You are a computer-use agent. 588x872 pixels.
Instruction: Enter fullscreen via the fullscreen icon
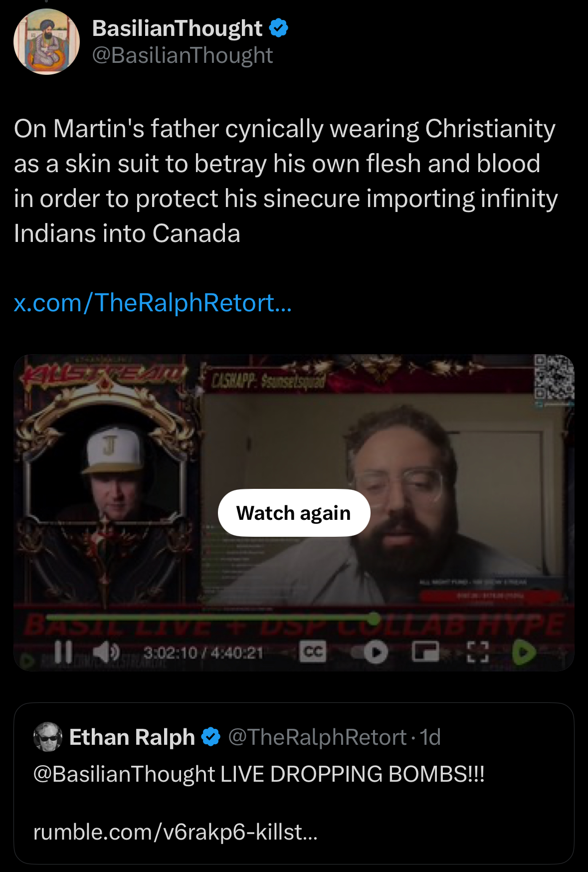coord(477,652)
